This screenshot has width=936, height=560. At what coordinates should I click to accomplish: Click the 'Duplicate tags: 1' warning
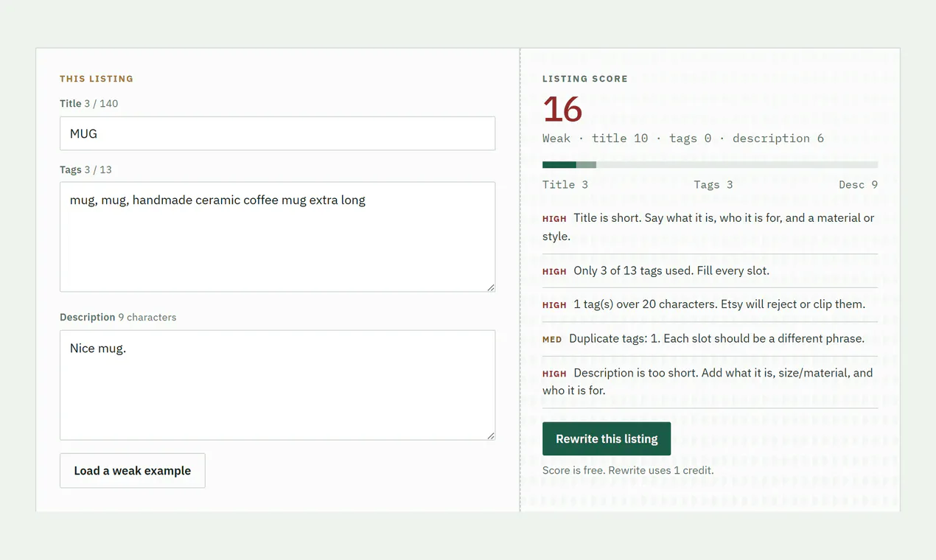[710, 338]
